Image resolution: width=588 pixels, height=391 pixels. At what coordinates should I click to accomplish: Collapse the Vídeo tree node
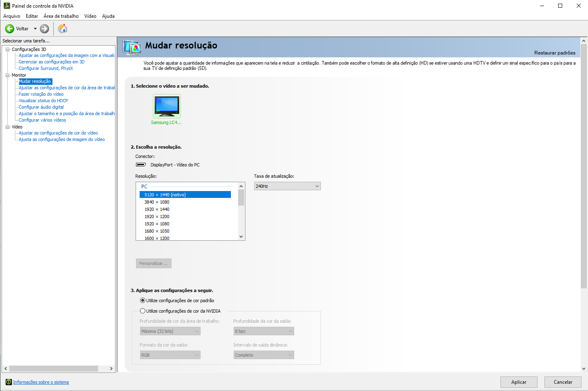(x=7, y=127)
